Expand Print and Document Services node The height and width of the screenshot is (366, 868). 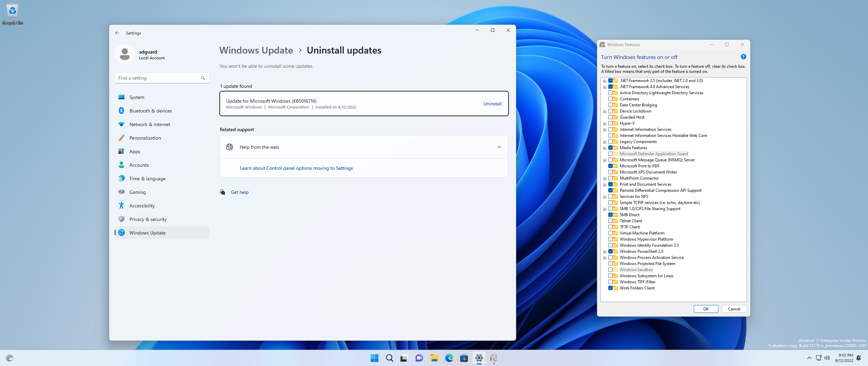click(605, 185)
